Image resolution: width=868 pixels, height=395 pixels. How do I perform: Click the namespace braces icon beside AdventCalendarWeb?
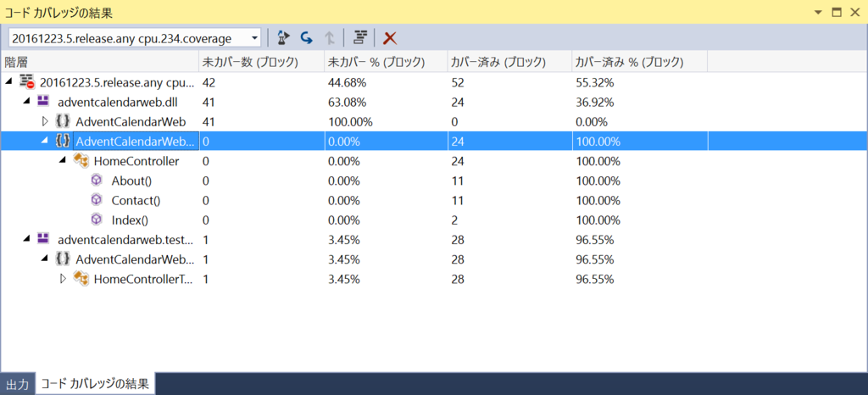(63, 121)
